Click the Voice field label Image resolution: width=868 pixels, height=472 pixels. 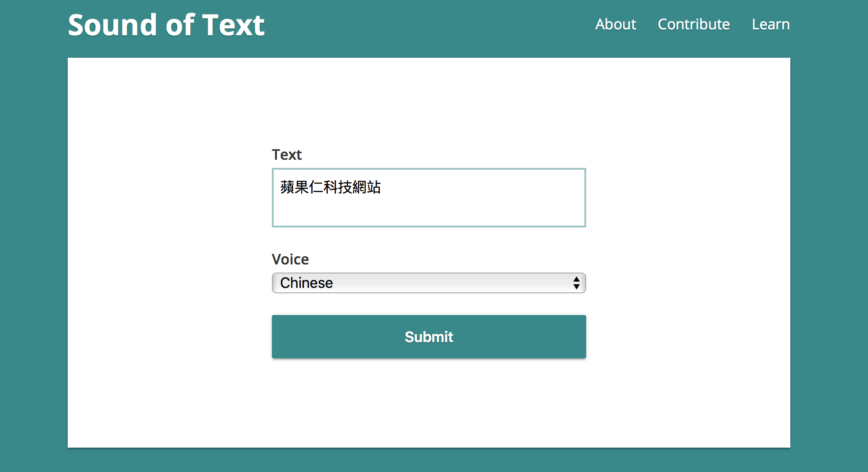coord(290,259)
